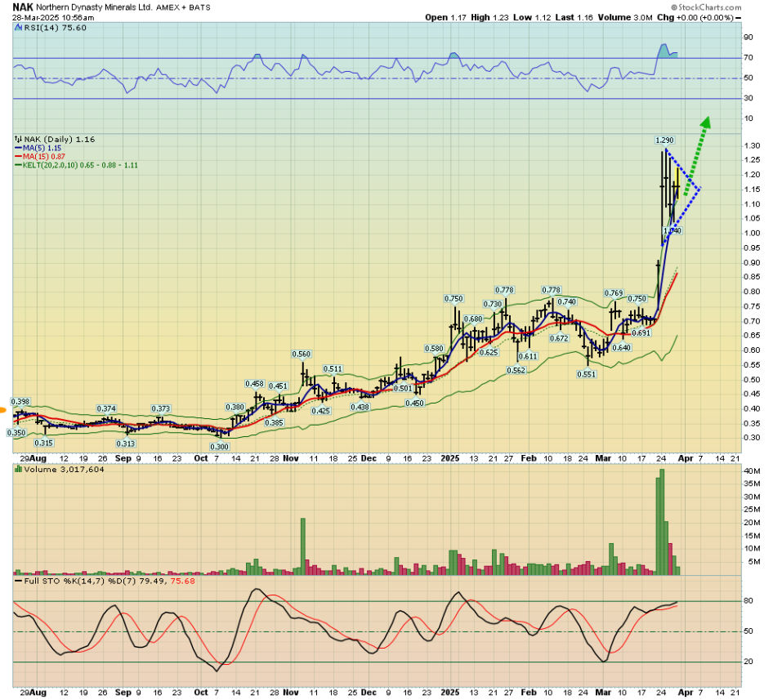Click the 40M volume axis label

coord(753,471)
